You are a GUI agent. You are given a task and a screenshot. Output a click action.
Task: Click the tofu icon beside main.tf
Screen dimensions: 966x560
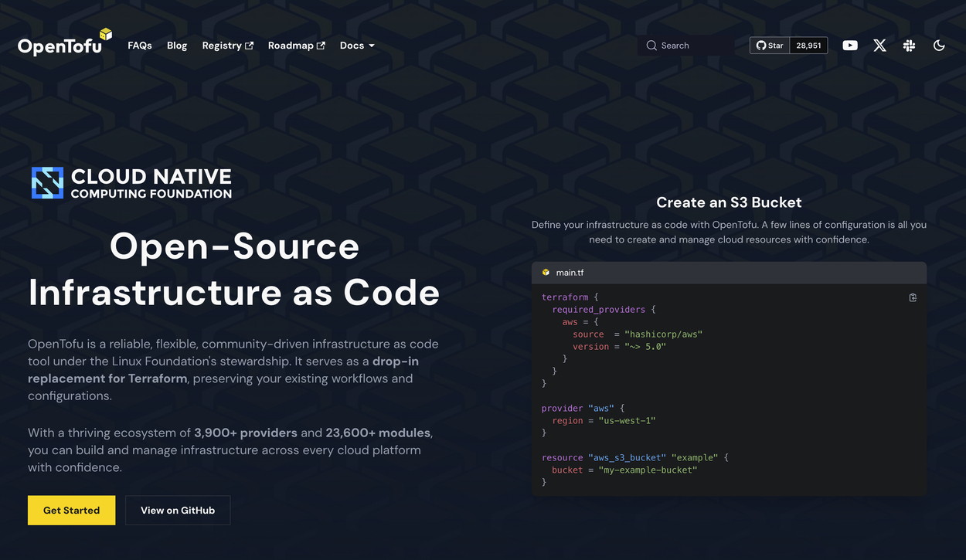click(546, 273)
